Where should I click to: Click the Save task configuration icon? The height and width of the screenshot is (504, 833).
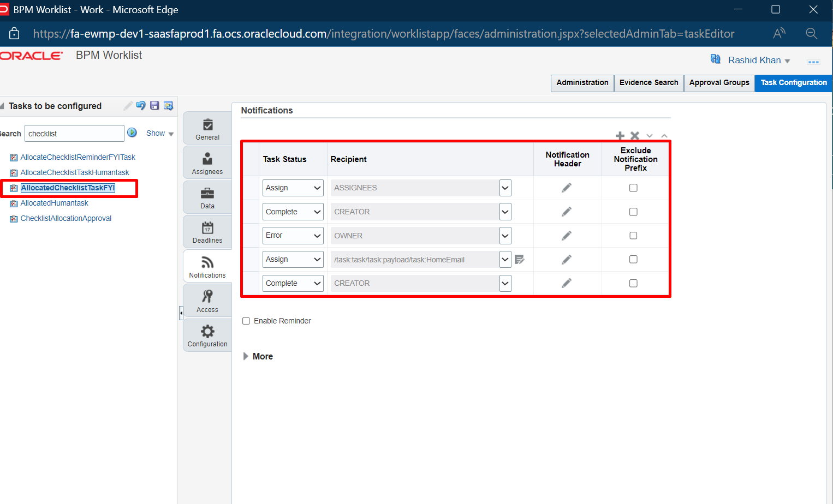[x=154, y=106]
